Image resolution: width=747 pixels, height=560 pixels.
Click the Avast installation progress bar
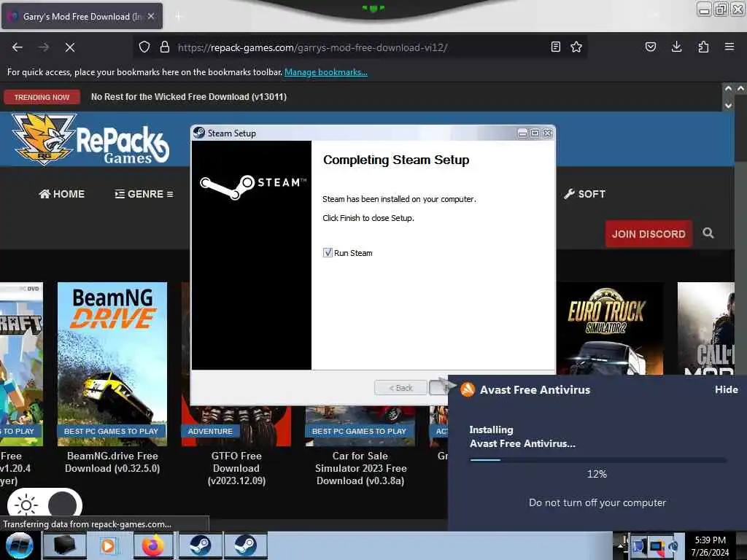[x=598, y=460]
